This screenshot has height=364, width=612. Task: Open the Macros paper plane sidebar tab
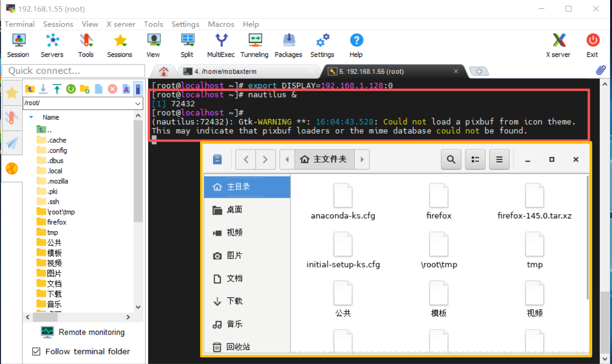pyautogui.click(x=12, y=143)
